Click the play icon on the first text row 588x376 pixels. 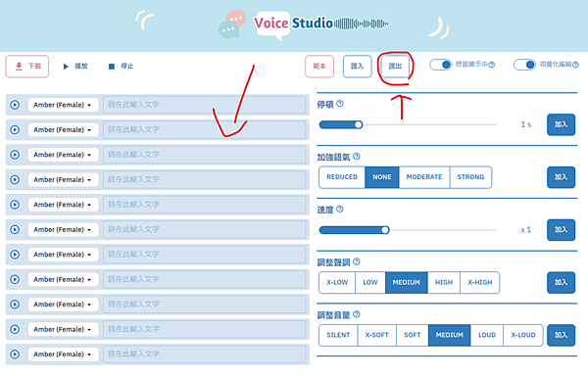coord(15,105)
